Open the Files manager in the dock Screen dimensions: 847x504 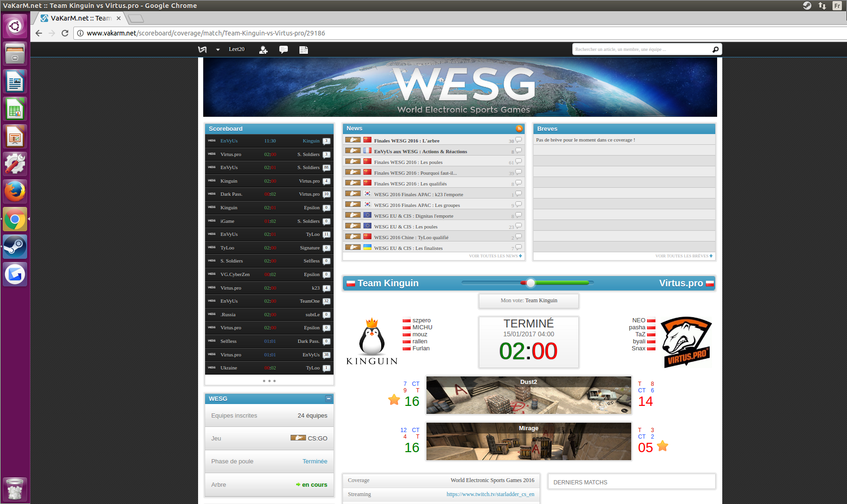click(15, 53)
